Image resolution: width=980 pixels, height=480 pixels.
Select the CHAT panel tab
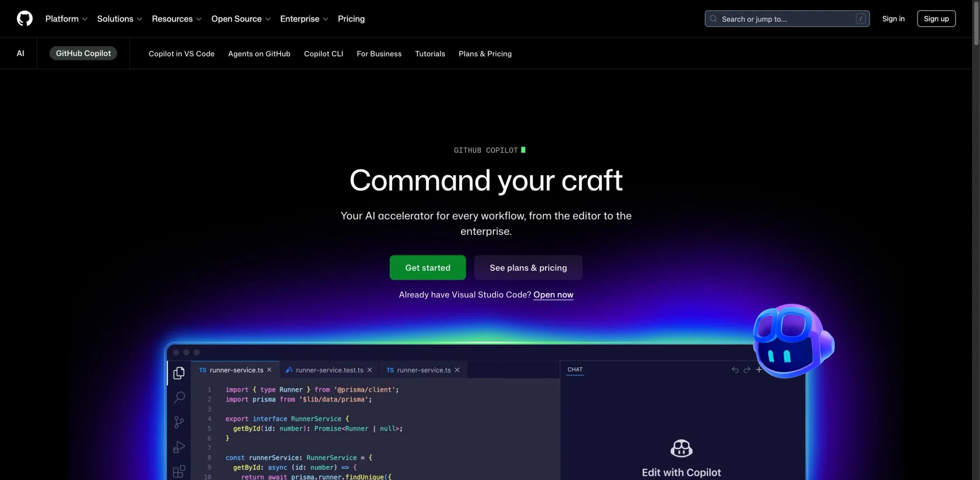575,369
